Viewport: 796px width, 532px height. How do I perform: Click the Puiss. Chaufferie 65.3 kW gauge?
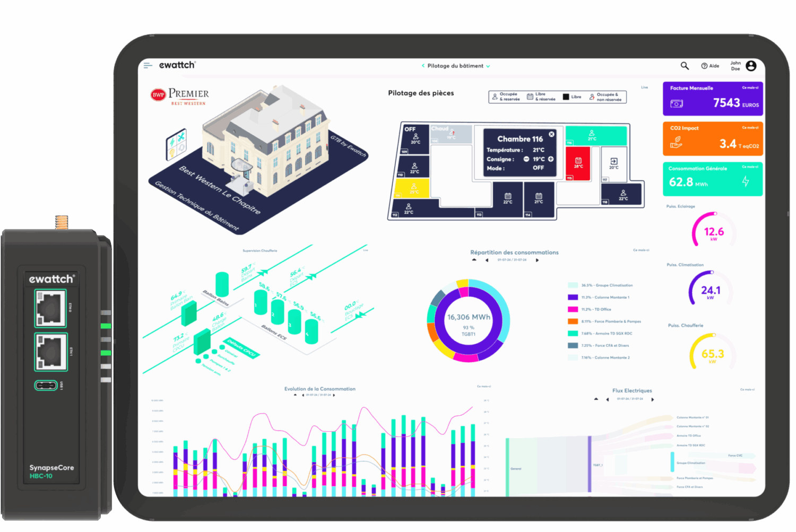[x=712, y=353]
